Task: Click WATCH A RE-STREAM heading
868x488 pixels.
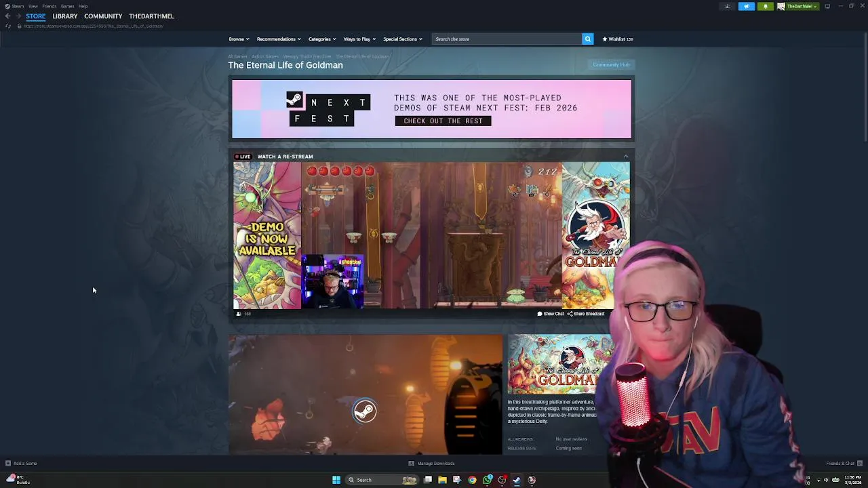Action: (x=285, y=157)
